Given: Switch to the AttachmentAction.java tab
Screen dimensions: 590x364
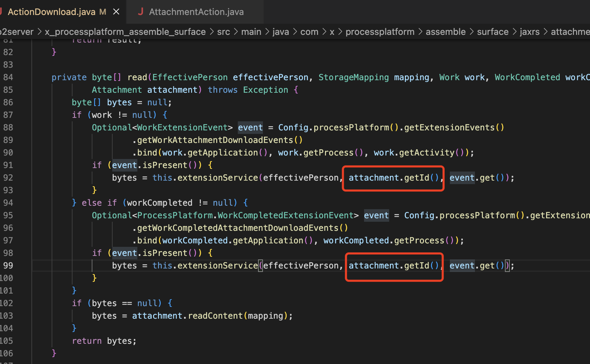Looking at the screenshot, I should (x=196, y=12).
